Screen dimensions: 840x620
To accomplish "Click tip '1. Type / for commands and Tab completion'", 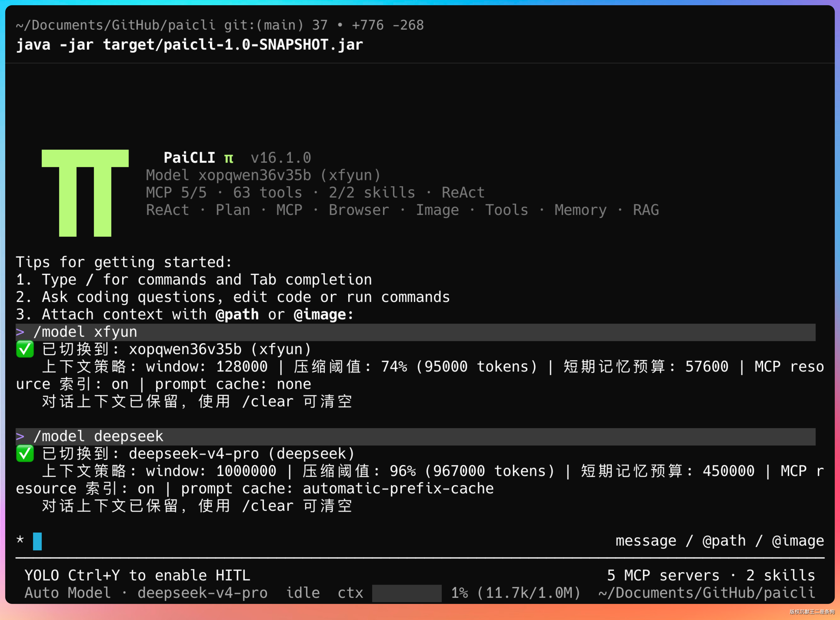I will (x=194, y=280).
